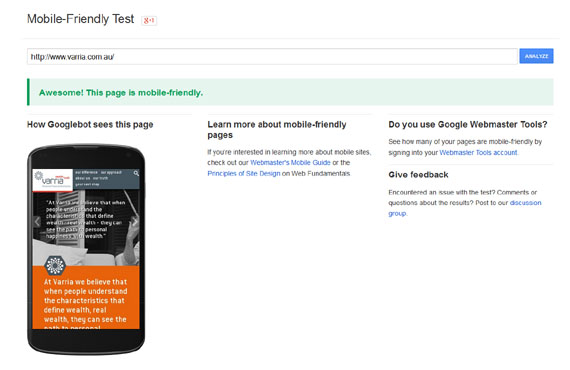Click the search magnifier icon in phone preview

[x=136, y=173]
